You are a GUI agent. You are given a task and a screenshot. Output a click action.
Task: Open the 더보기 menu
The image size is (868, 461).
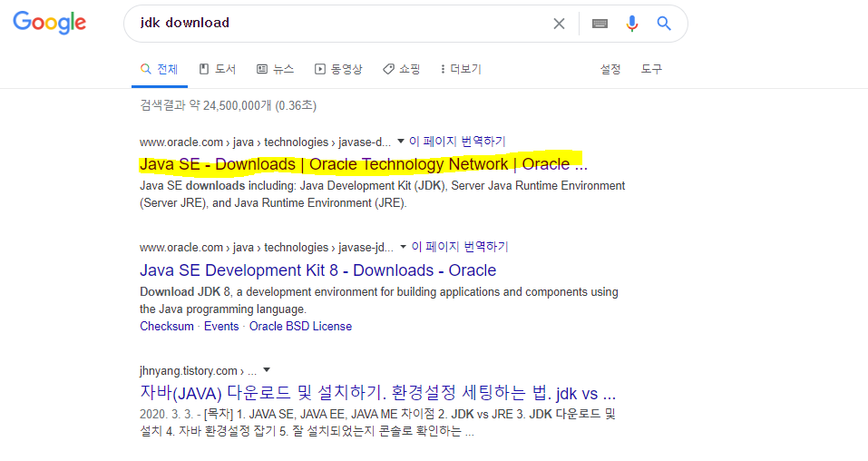click(x=461, y=69)
